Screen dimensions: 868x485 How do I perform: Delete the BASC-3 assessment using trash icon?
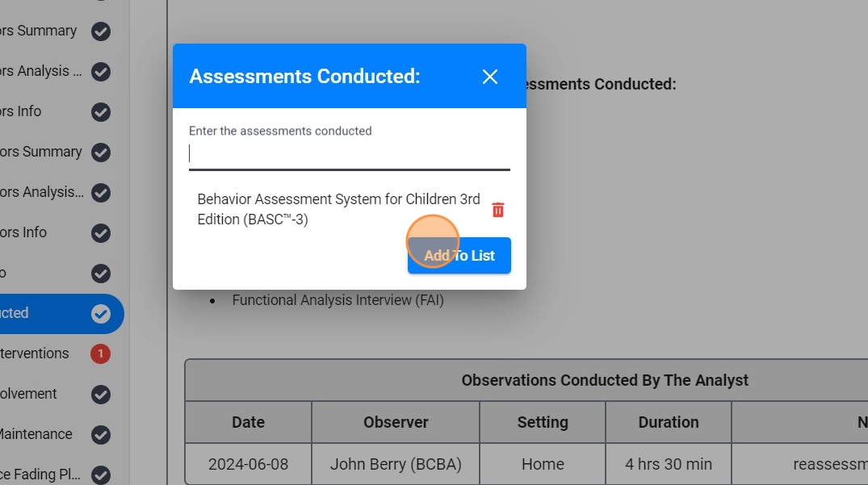[498, 210]
